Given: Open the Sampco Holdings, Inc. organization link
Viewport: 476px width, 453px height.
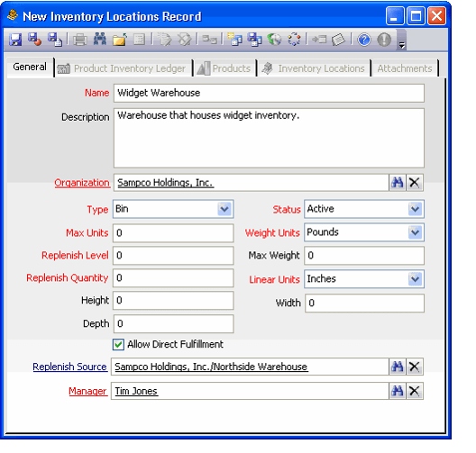Looking at the screenshot, I should pos(166,183).
